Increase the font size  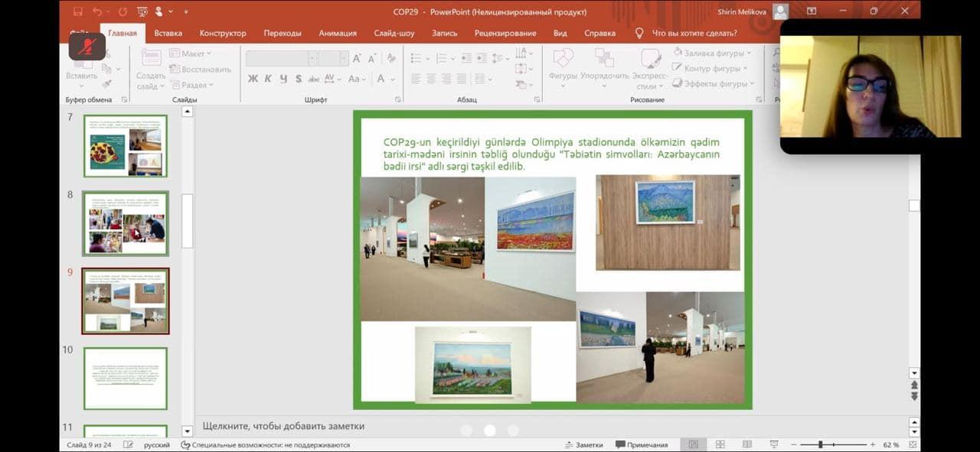point(358,58)
